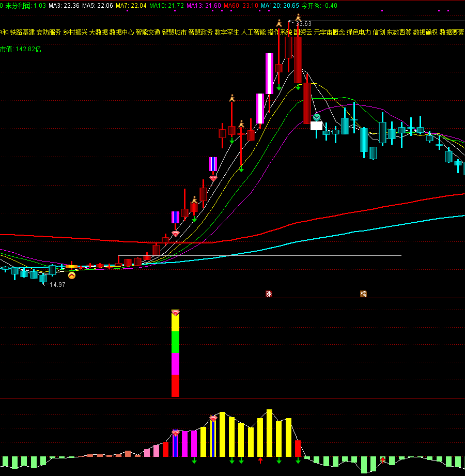The height and width of the screenshot is (476, 465).
Task: Click the white candlestick below the teal icon
Action: click(316, 126)
